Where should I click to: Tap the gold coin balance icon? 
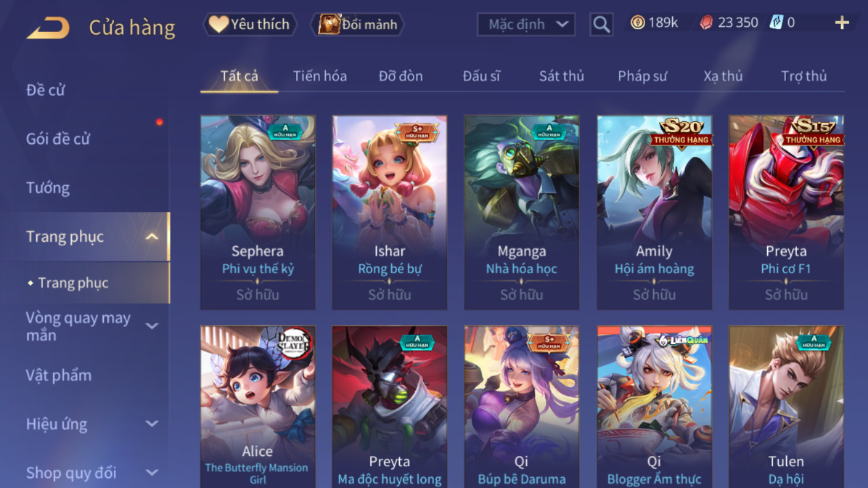[x=638, y=23]
